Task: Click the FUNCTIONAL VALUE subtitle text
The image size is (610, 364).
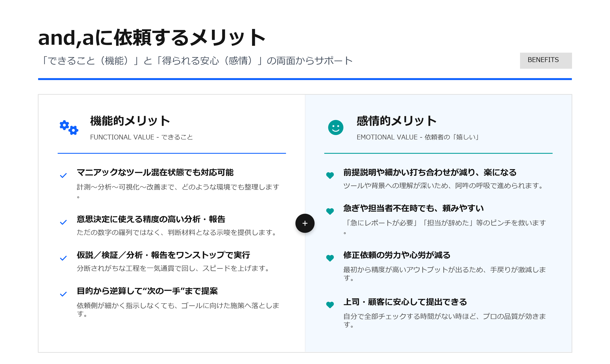Action: (141, 137)
